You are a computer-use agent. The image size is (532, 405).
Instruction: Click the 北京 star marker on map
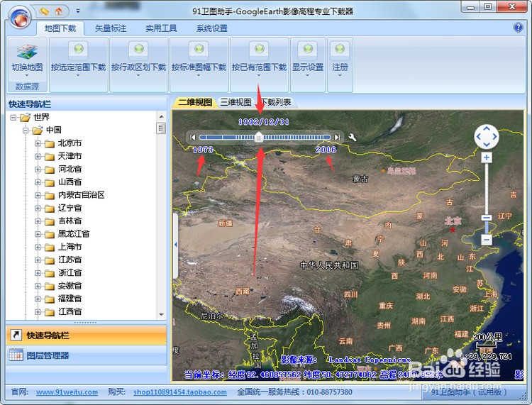(x=453, y=230)
